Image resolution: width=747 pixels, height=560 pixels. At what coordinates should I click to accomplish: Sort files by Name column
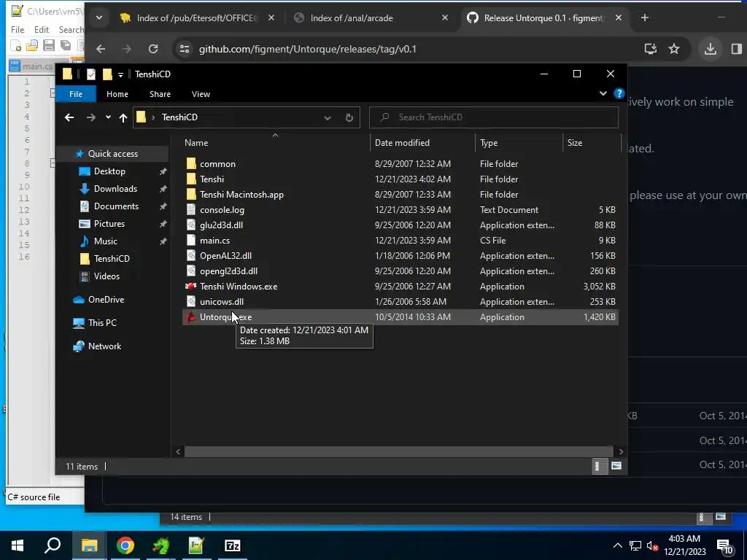pyautogui.click(x=275, y=143)
